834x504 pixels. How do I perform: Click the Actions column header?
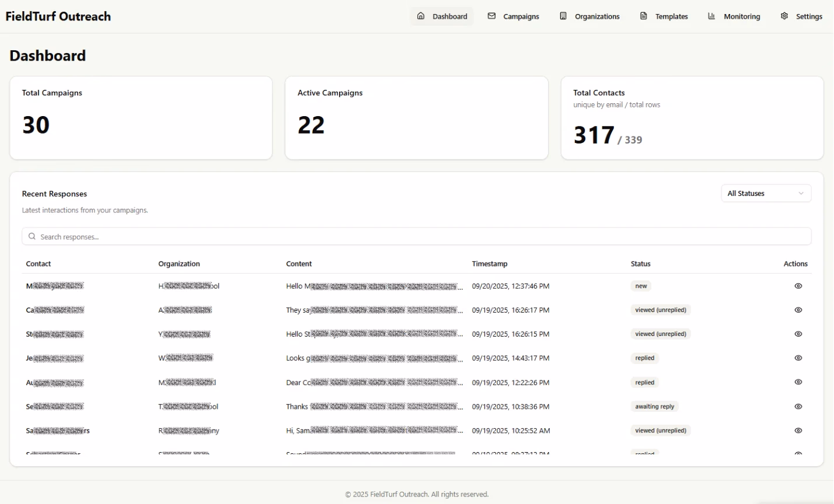(x=795, y=264)
